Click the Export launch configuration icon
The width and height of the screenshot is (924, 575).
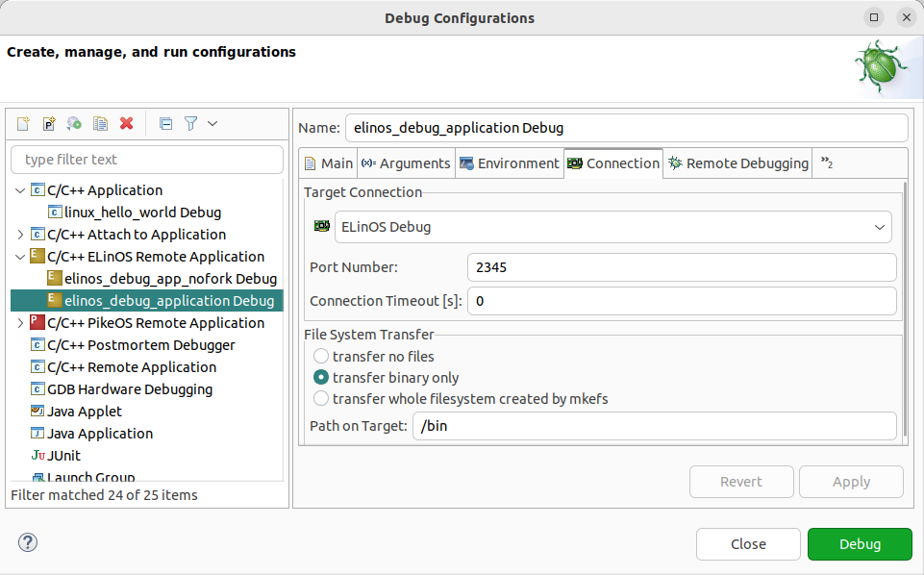tap(74, 123)
